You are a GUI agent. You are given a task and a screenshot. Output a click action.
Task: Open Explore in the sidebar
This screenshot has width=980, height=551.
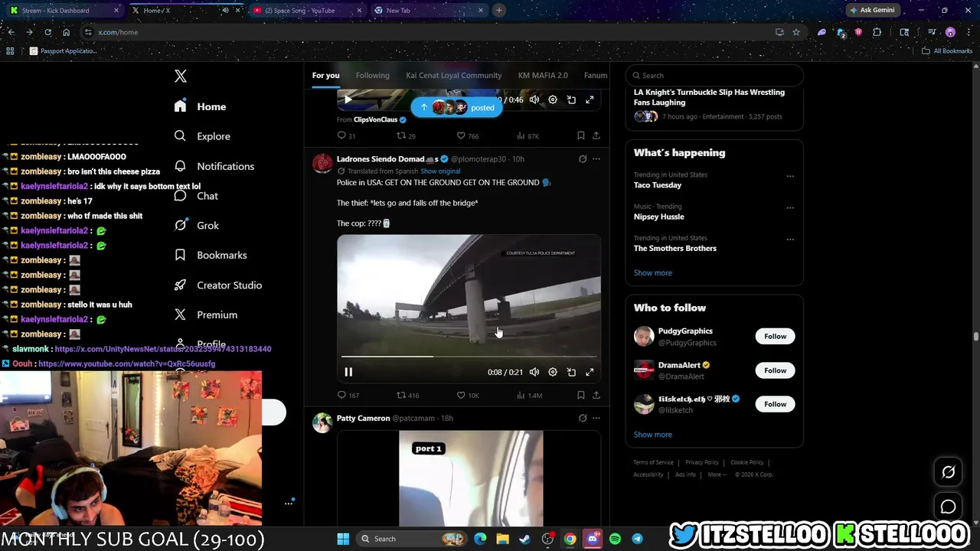tap(202, 136)
